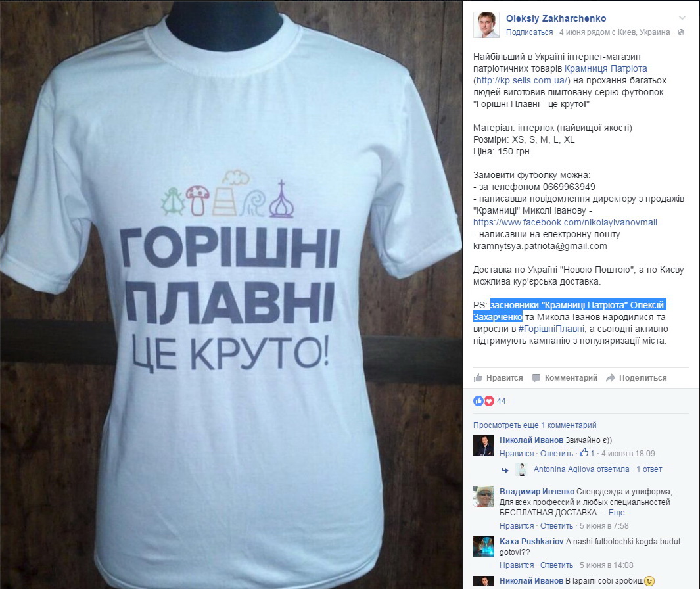
Task: Click the globe privacy icon
Action: point(681,32)
